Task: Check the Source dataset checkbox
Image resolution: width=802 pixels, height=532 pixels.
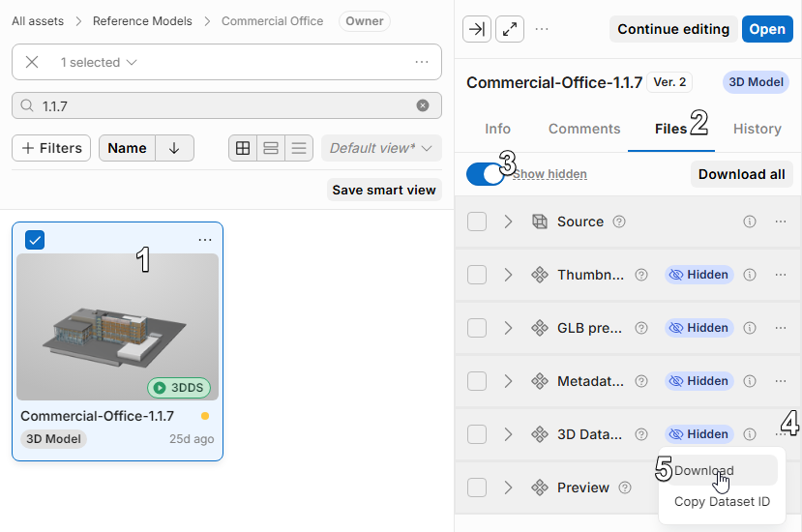Action: coord(477,222)
